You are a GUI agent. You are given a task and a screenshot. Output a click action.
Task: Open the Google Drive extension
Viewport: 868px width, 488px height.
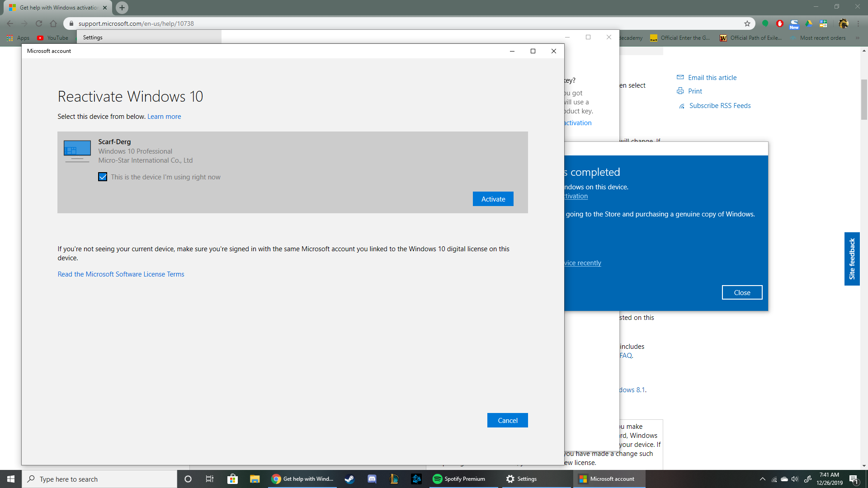click(x=809, y=23)
